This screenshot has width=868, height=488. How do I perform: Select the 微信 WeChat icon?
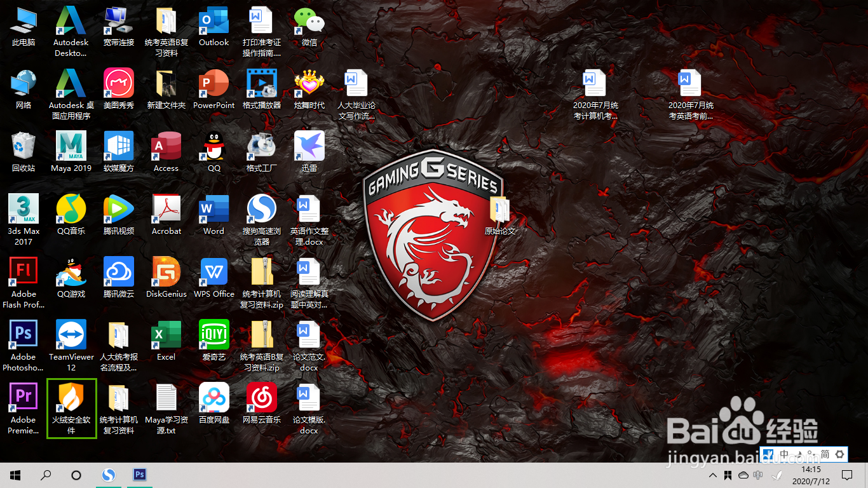tap(309, 27)
